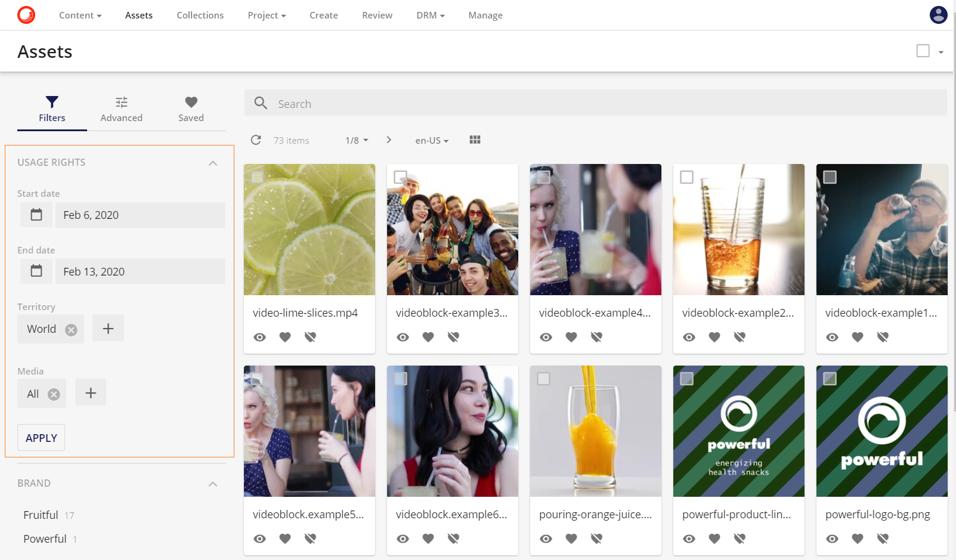Unfavorite powerful-logo-bg.png with crossed heart icon
The width and height of the screenshot is (956, 560).
(x=883, y=539)
